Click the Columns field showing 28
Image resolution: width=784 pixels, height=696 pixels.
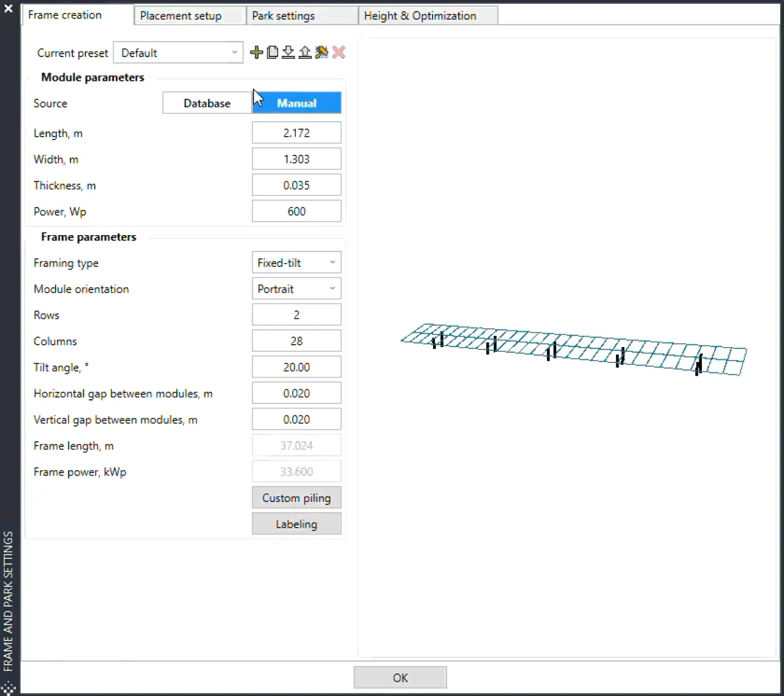tap(296, 341)
